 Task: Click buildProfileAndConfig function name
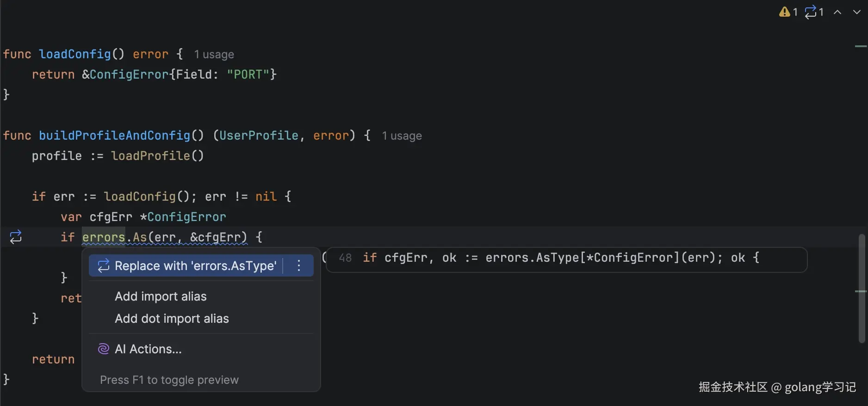[115, 135]
